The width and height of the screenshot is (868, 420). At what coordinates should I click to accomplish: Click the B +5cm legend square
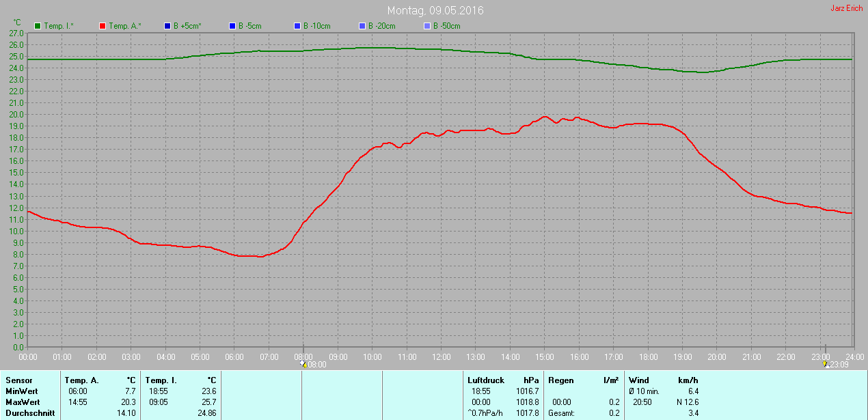pyautogui.click(x=167, y=26)
